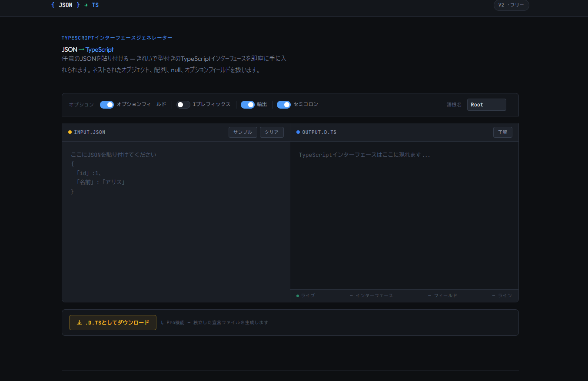Screen dimensions: 588x381
Task: Toggle the オプションフィールド switch
Action: [x=107, y=105]
